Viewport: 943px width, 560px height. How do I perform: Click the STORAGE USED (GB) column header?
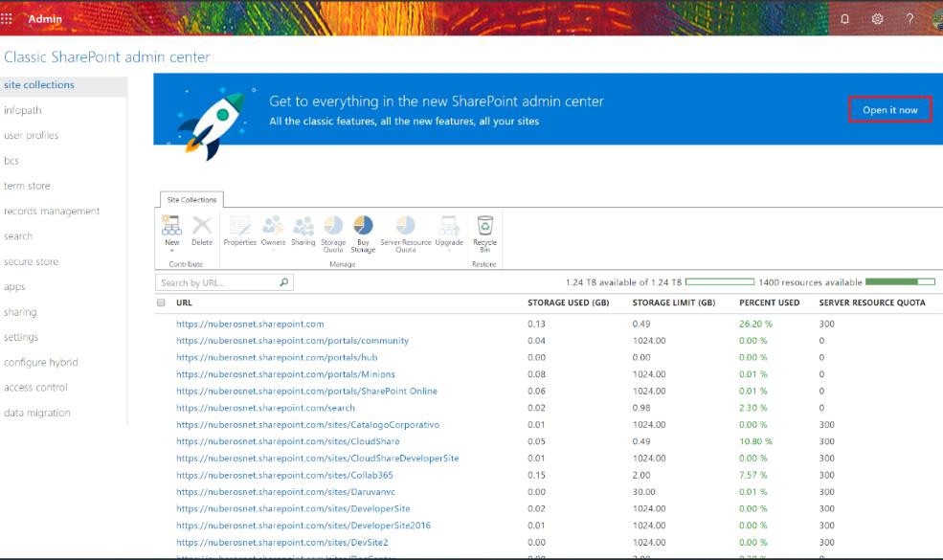(x=569, y=302)
